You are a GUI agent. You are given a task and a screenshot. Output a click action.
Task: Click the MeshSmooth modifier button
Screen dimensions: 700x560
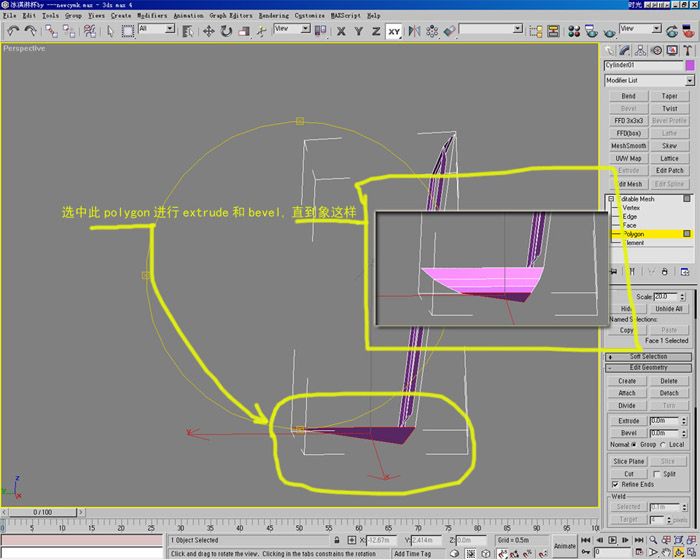coord(628,145)
